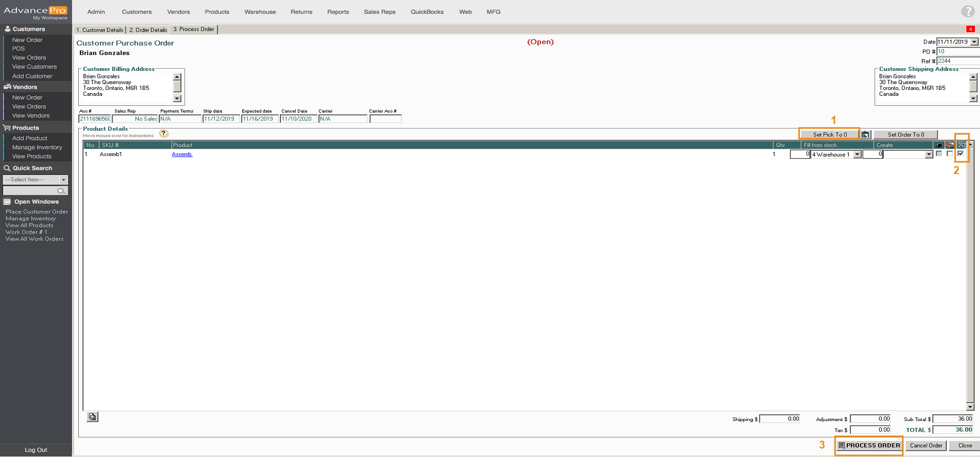Click the Quick Search magnifier icon in the search box

click(61, 191)
